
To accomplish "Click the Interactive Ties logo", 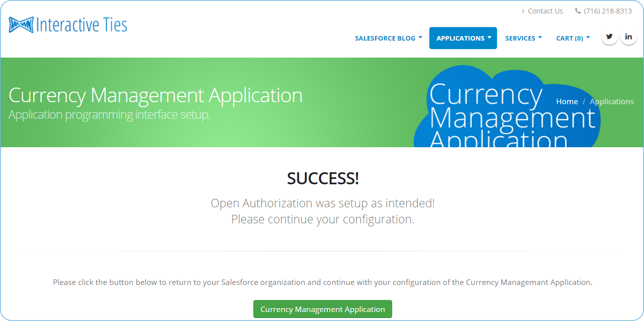I will pos(68,25).
